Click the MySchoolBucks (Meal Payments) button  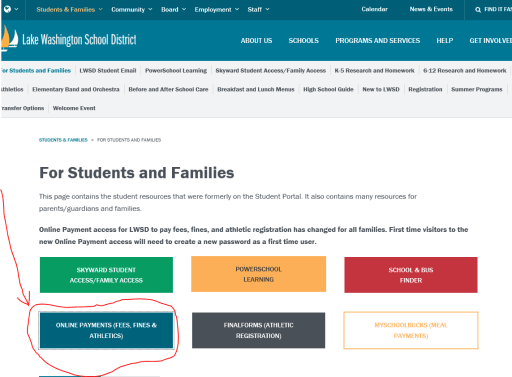(x=411, y=330)
